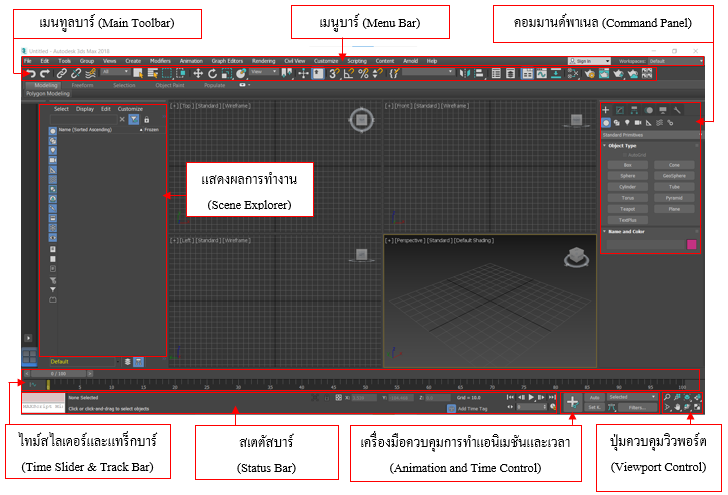728x495 pixels.
Task: Switch to the Modify panel icon
Action: (620, 110)
